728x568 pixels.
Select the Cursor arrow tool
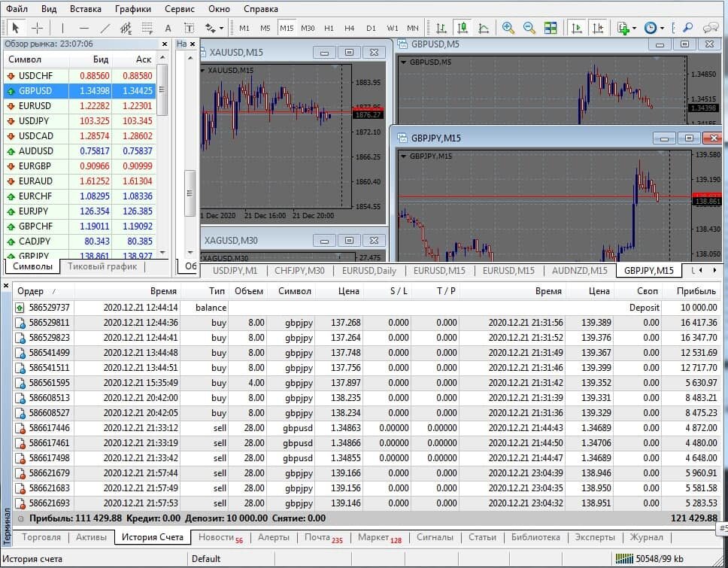pos(15,28)
